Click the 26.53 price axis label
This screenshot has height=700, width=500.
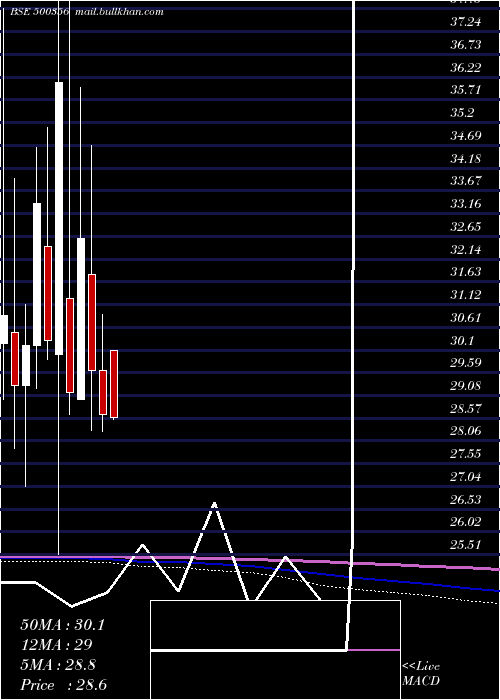pyautogui.click(x=466, y=499)
